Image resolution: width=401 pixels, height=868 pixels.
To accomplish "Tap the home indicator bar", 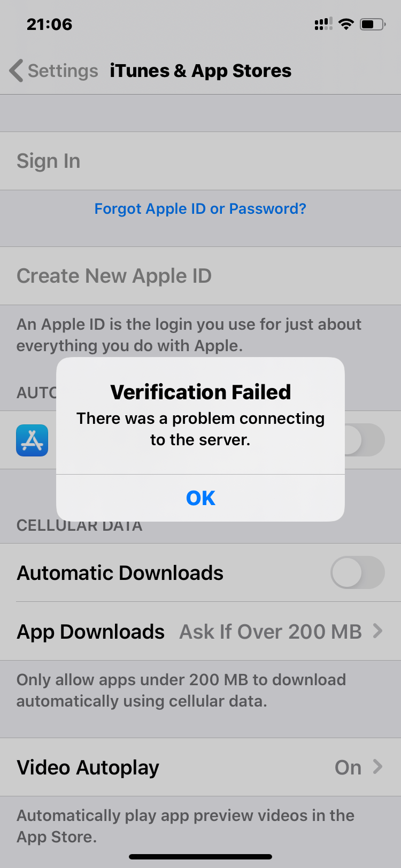I will click(x=200, y=857).
